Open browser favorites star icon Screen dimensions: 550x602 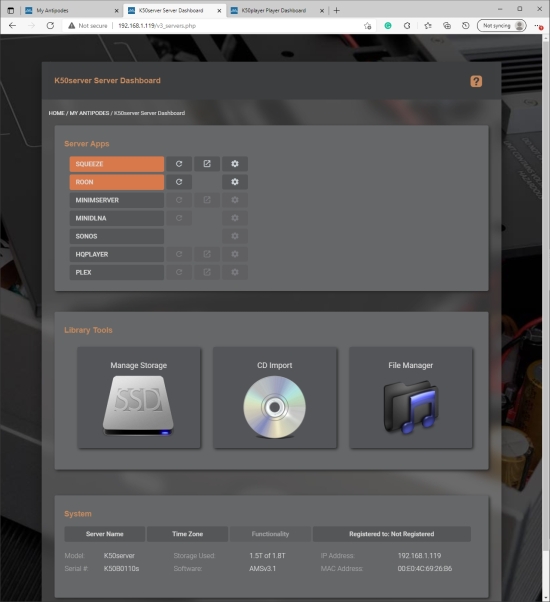[428, 26]
